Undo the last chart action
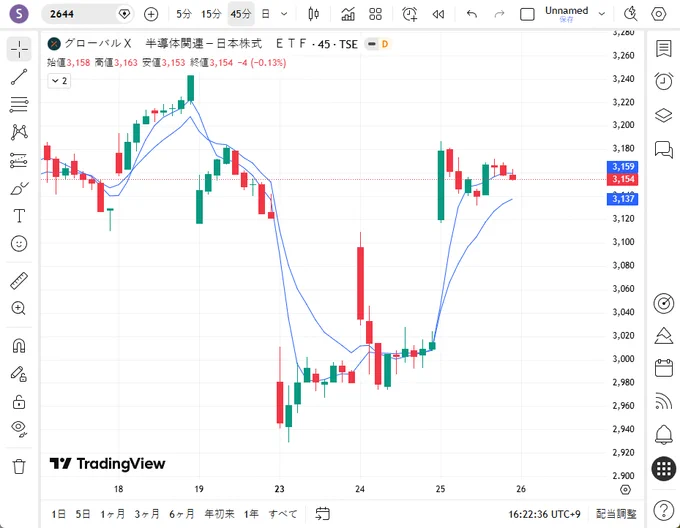The width and height of the screenshot is (680, 528). pyautogui.click(x=472, y=14)
